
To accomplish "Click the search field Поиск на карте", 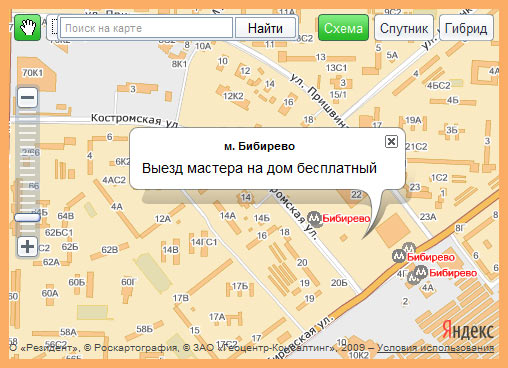I will tap(146, 28).
